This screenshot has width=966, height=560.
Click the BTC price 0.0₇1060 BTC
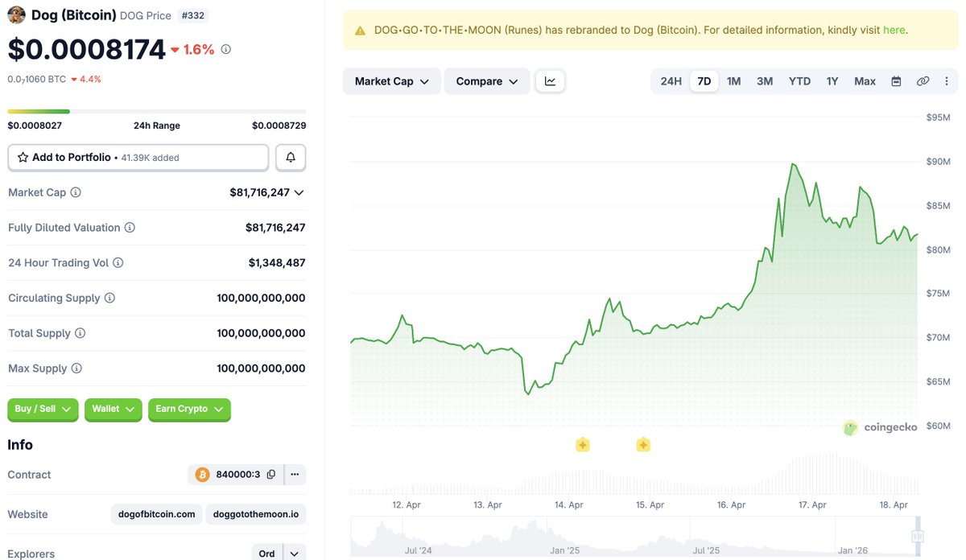pos(37,79)
